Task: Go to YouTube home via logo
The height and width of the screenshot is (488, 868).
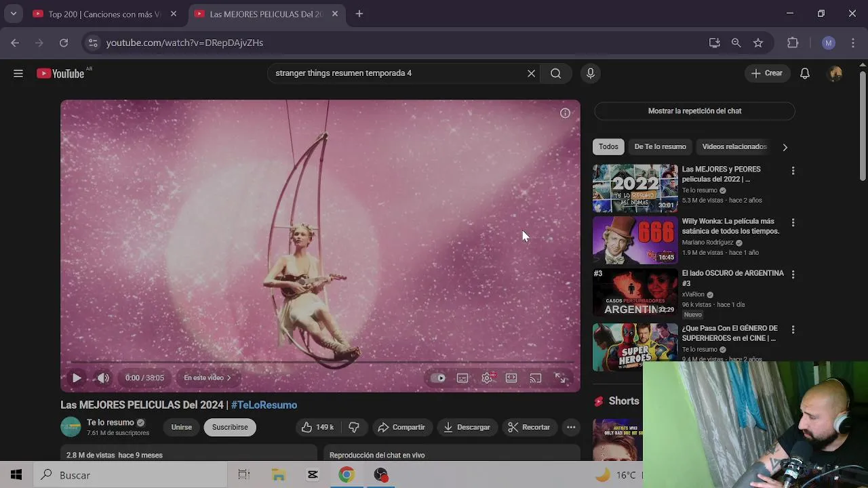Action: pyautogui.click(x=61, y=73)
